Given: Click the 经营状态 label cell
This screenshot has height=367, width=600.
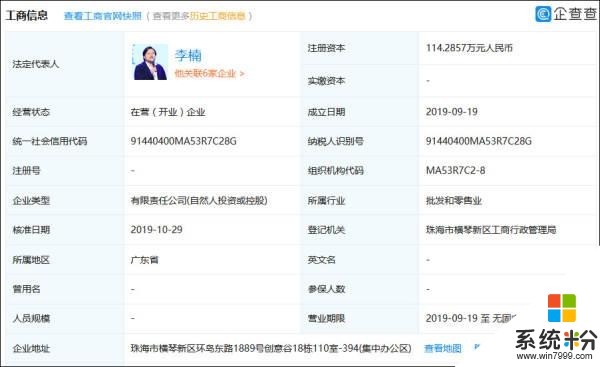Looking at the screenshot, I should tap(65, 112).
